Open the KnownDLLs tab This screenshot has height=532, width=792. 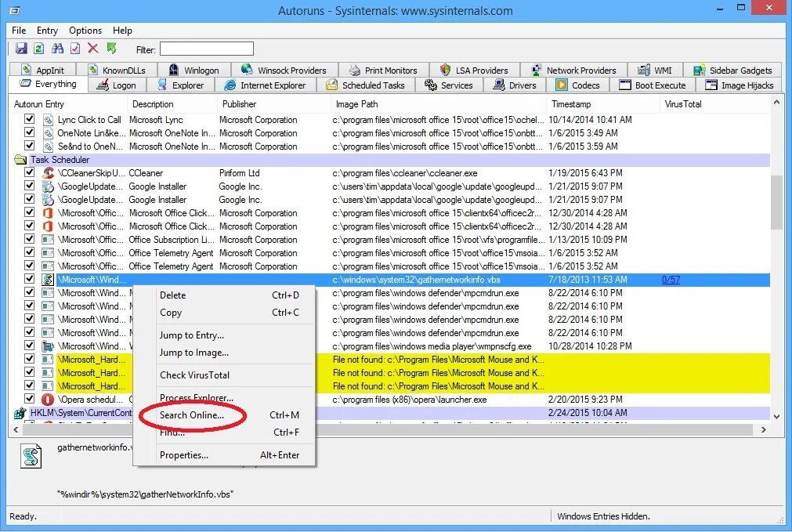117,71
